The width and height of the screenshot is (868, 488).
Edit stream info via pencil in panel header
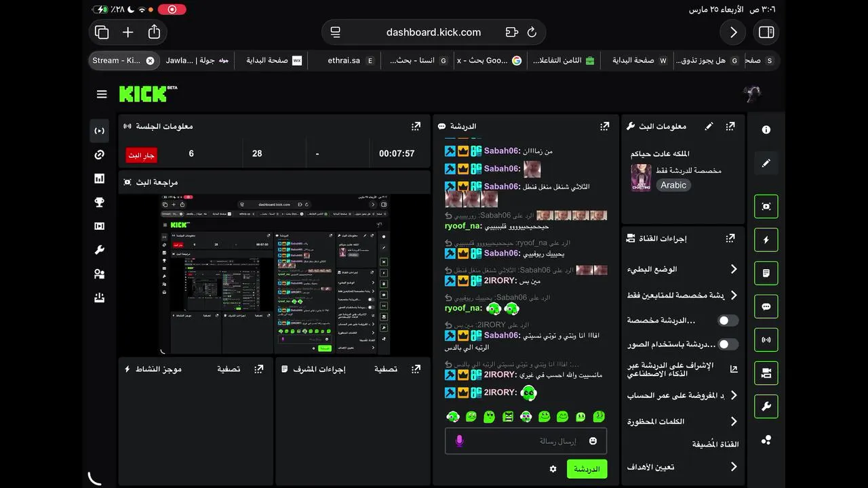[x=709, y=126]
